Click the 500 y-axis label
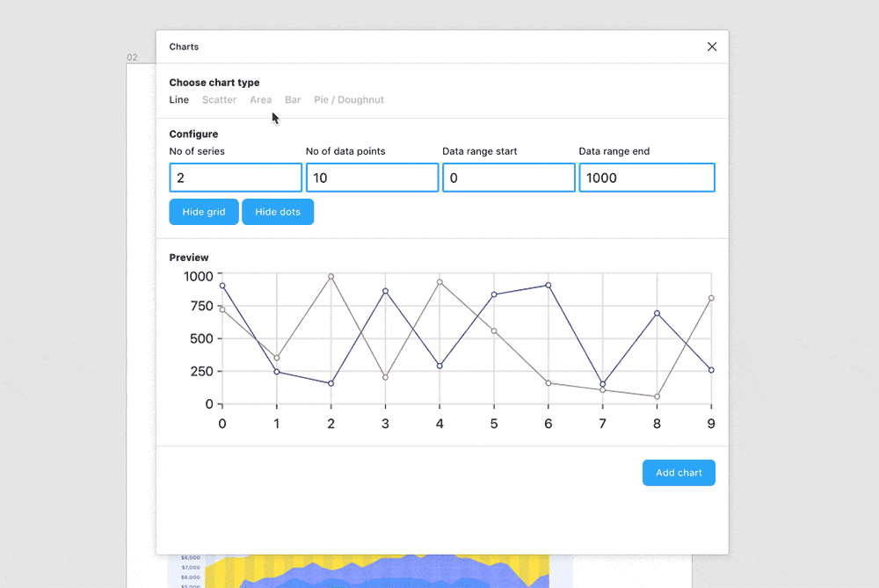The width and height of the screenshot is (879, 588). click(x=202, y=338)
